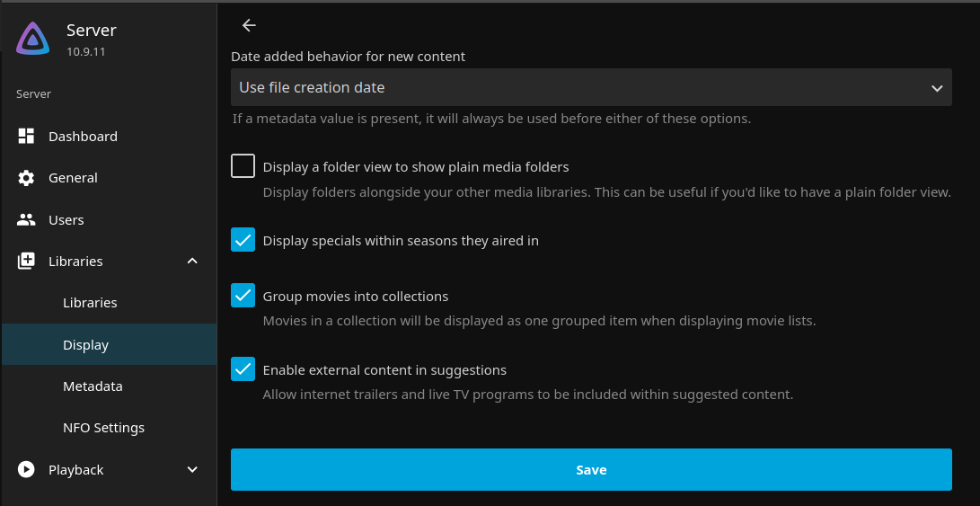This screenshot has width=980, height=506.
Task: Click the Jellyfin logo icon
Action: point(33,38)
